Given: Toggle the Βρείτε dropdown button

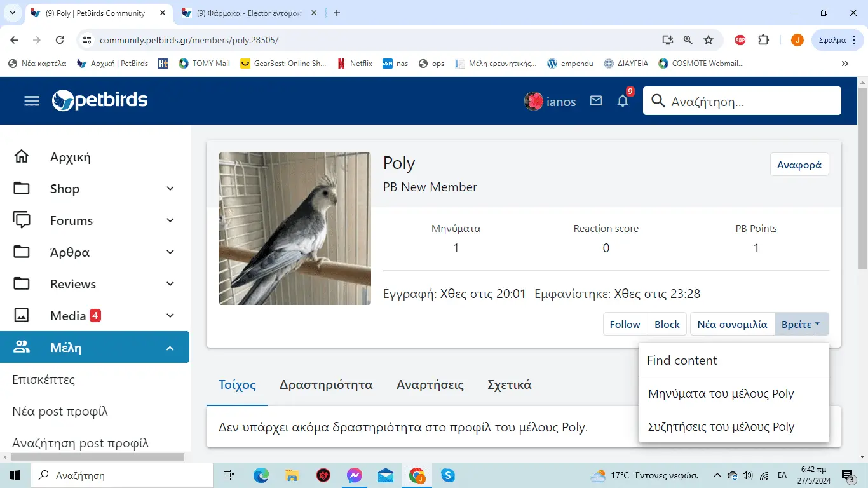Looking at the screenshot, I should (x=801, y=324).
